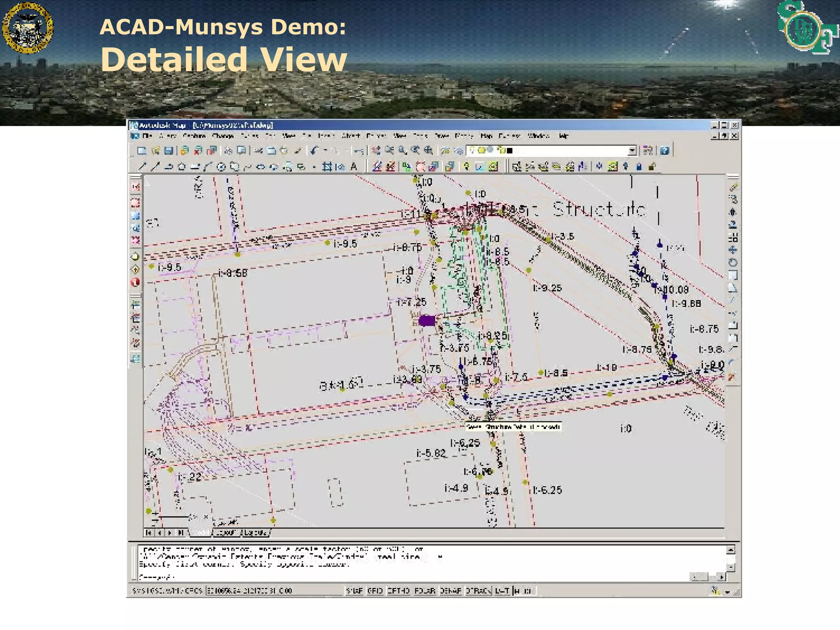Click the yellow diamond icon on left toolbar
Viewport: 840px width, 630px height.
(135, 269)
